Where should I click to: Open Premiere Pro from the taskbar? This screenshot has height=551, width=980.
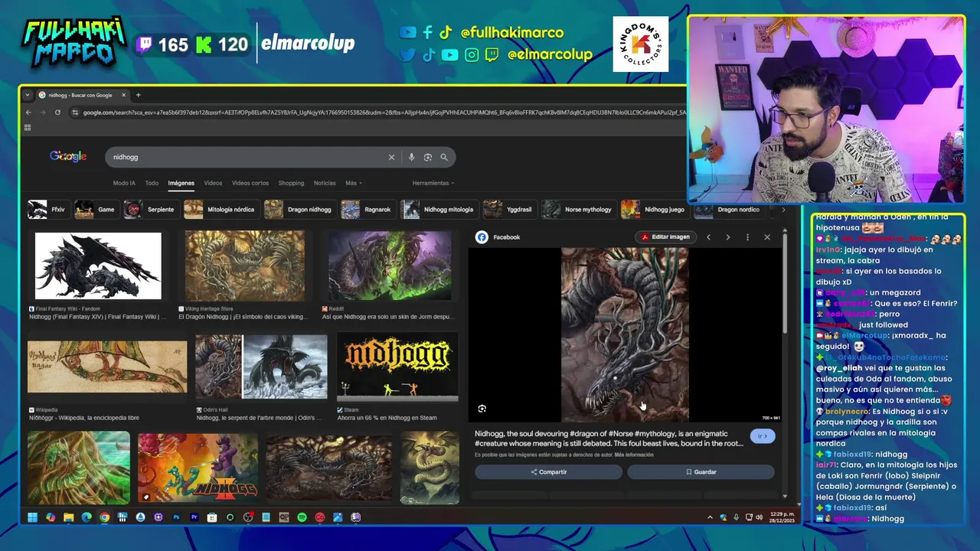tap(194, 517)
